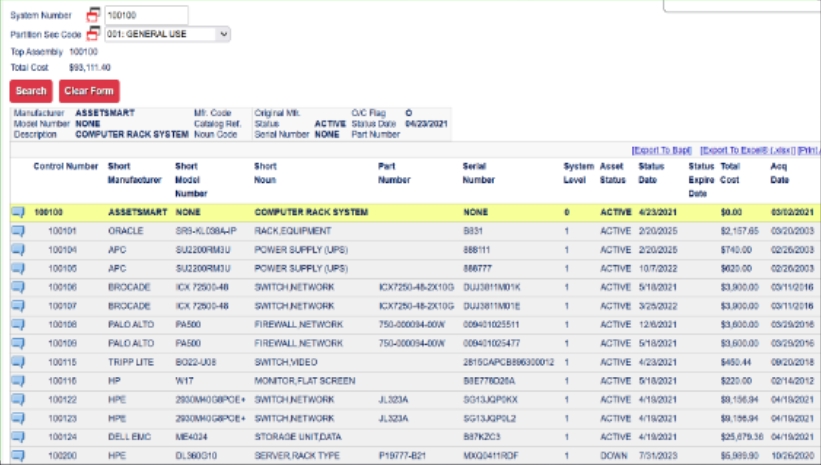Click the red Search button
The width and height of the screenshot is (821, 465).
tap(31, 91)
